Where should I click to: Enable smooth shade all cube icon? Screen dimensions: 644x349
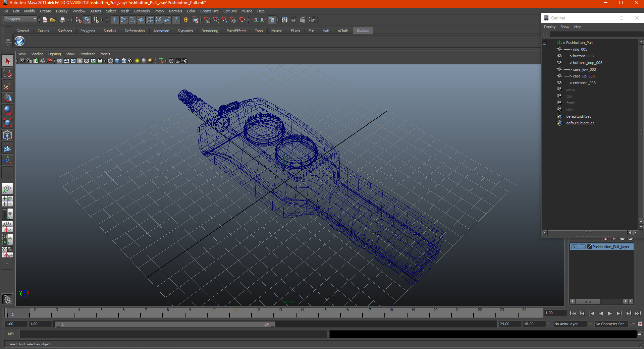coord(117,61)
